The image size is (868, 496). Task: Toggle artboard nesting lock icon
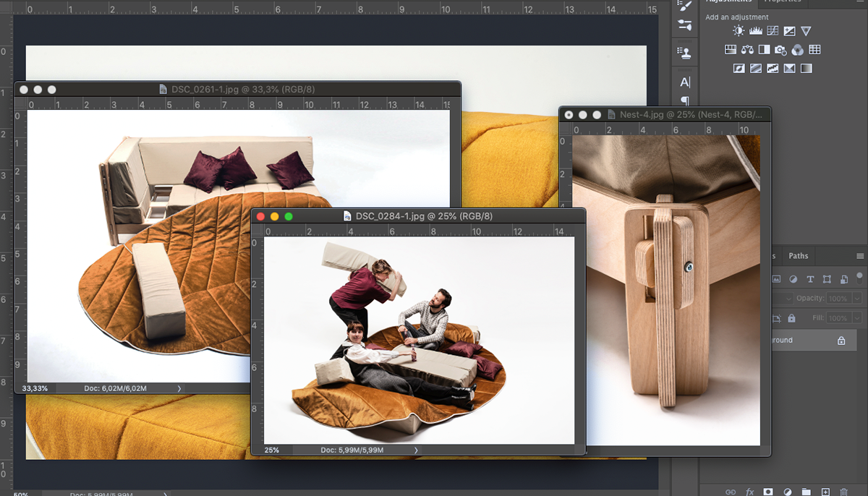point(778,318)
